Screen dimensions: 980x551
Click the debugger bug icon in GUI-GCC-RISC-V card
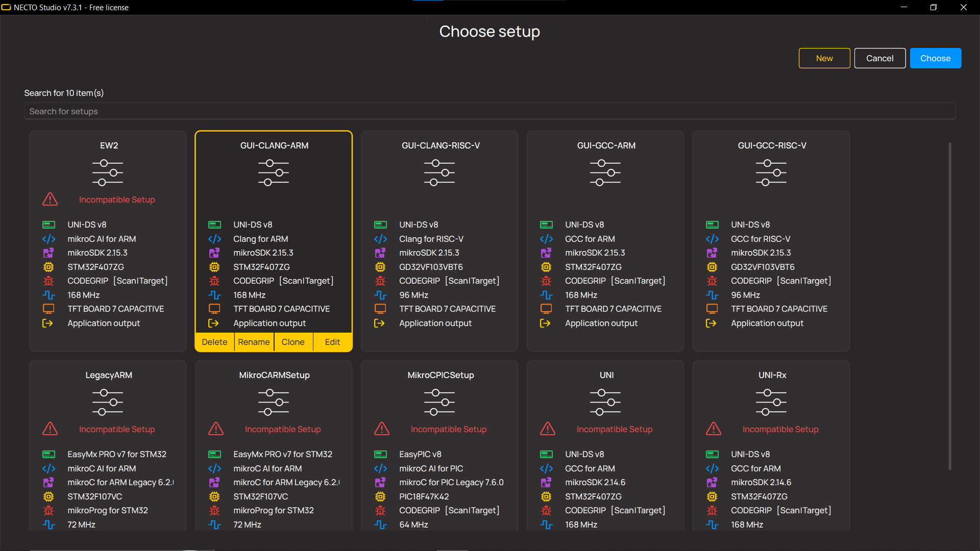pyautogui.click(x=712, y=281)
